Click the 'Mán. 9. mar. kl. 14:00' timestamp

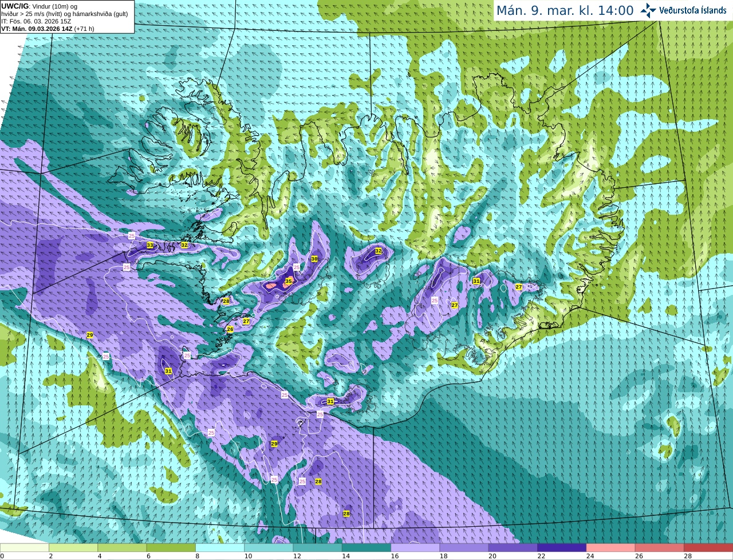pos(565,10)
